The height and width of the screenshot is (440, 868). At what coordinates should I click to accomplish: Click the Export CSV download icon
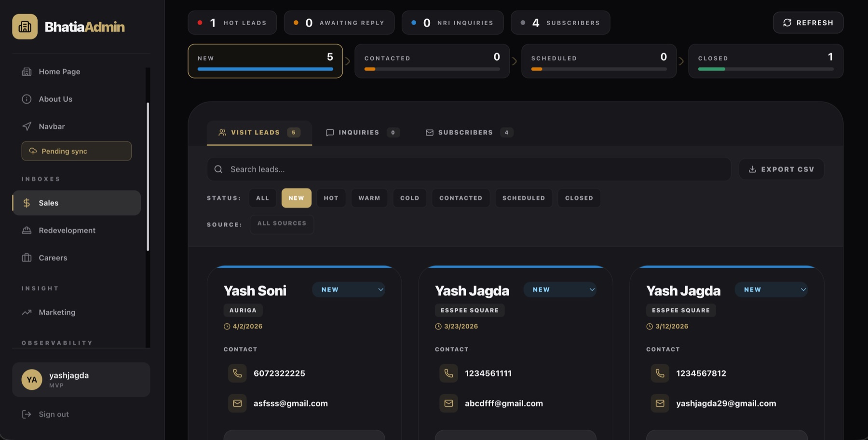point(752,169)
